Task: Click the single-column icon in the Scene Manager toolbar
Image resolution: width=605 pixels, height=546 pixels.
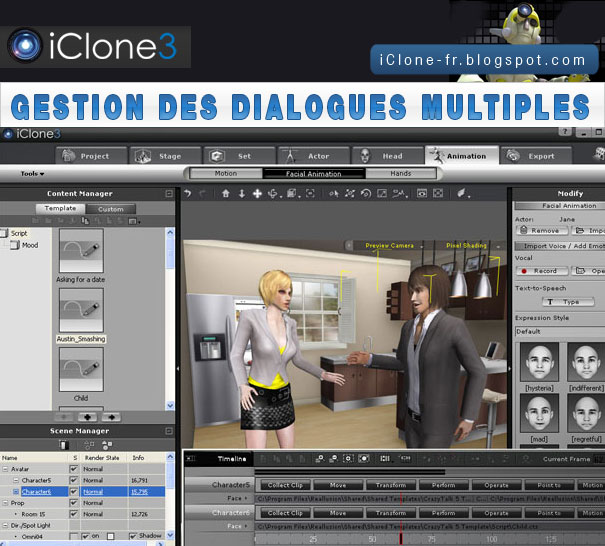Action: coord(64,445)
